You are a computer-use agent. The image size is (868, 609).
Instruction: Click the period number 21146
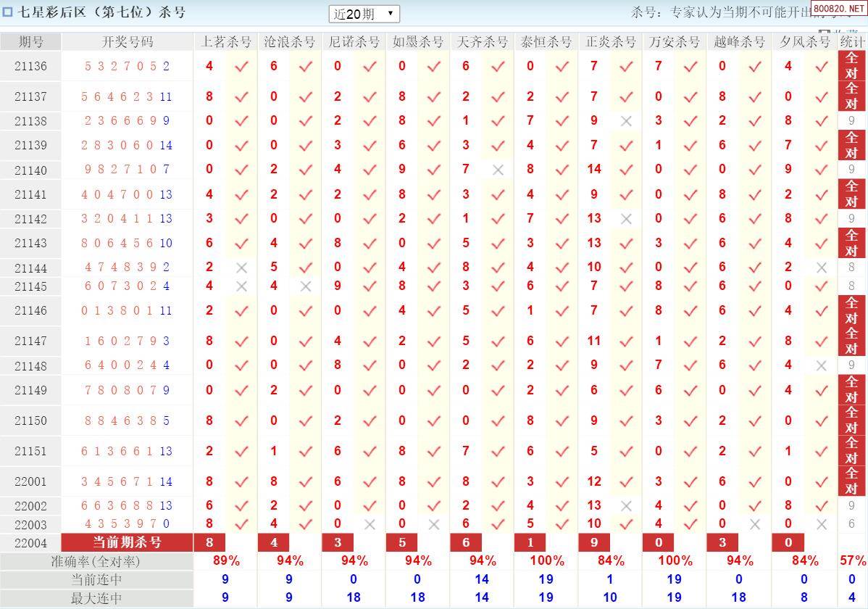pyautogui.click(x=30, y=310)
